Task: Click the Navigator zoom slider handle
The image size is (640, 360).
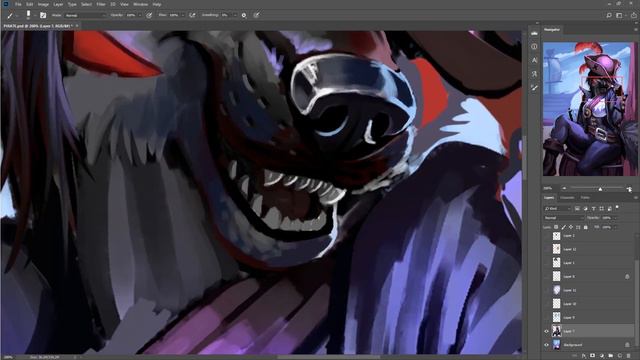Action: pos(600,189)
